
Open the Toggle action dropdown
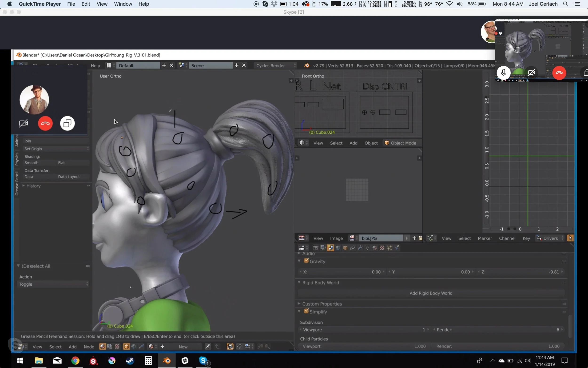click(53, 284)
